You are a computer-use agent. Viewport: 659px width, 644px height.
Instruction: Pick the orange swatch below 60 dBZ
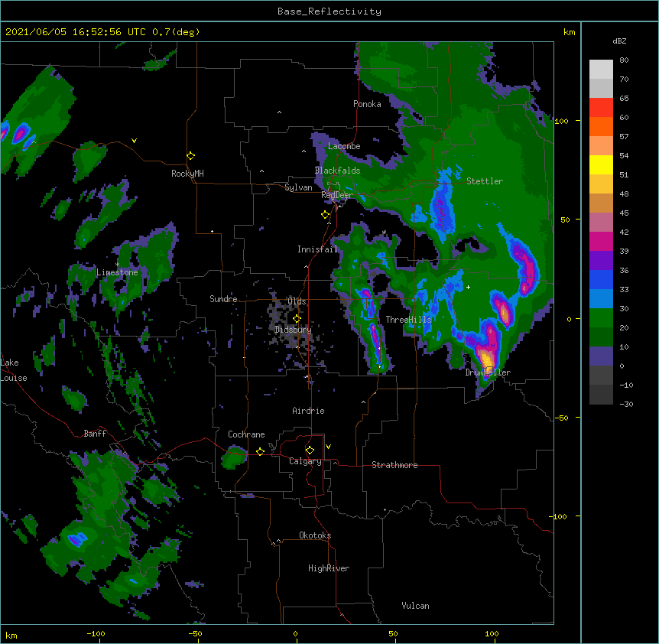click(x=601, y=126)
